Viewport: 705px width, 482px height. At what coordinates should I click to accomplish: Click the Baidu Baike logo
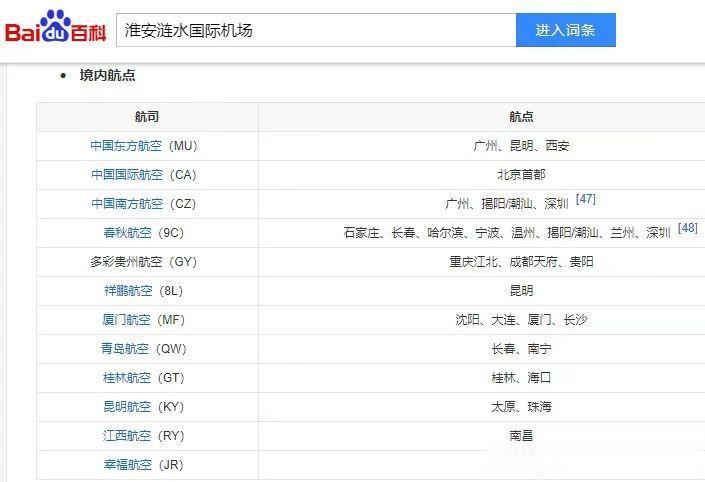tap(55, 28)
